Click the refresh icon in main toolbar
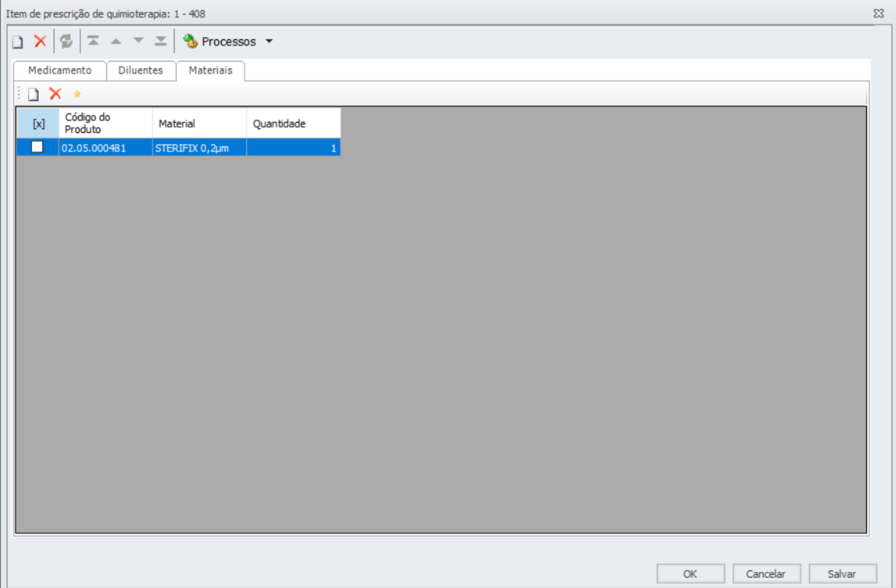Image resolution: width=896 pixels, height=588 pixels. (66, 41)
